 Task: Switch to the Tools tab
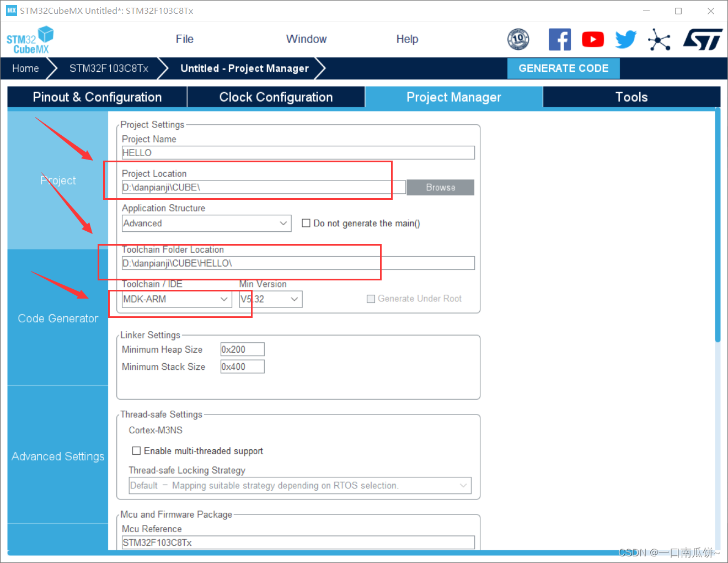tap(631, 97)
